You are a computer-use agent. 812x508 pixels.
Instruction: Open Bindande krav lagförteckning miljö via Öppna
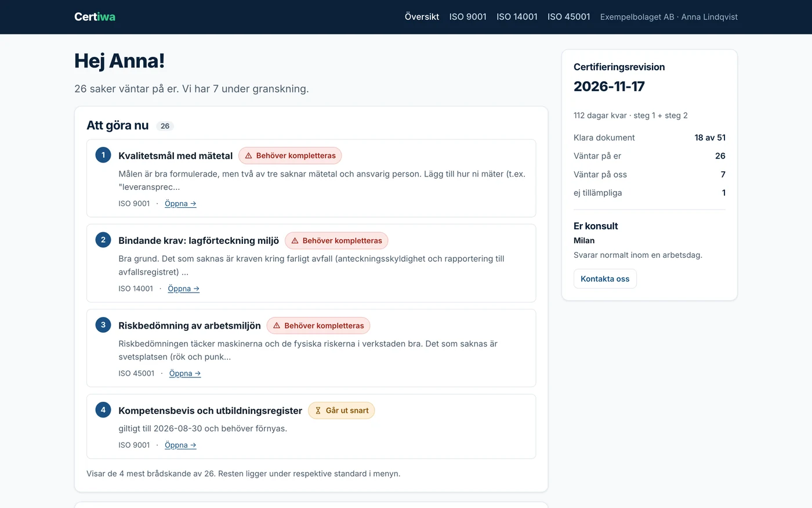(x=183, y=289)
